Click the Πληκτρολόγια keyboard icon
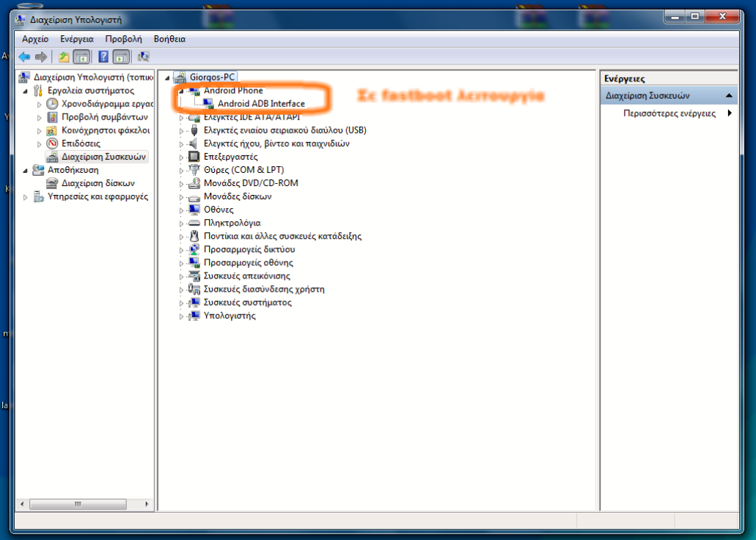This screenshot has width=756, height=540. click(x=194, y=223)
